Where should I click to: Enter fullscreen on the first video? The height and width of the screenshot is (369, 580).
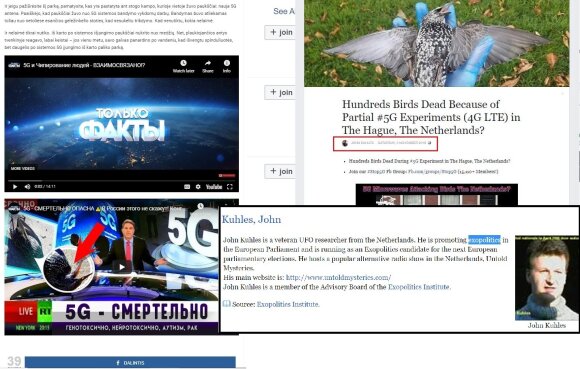point(230,187)
